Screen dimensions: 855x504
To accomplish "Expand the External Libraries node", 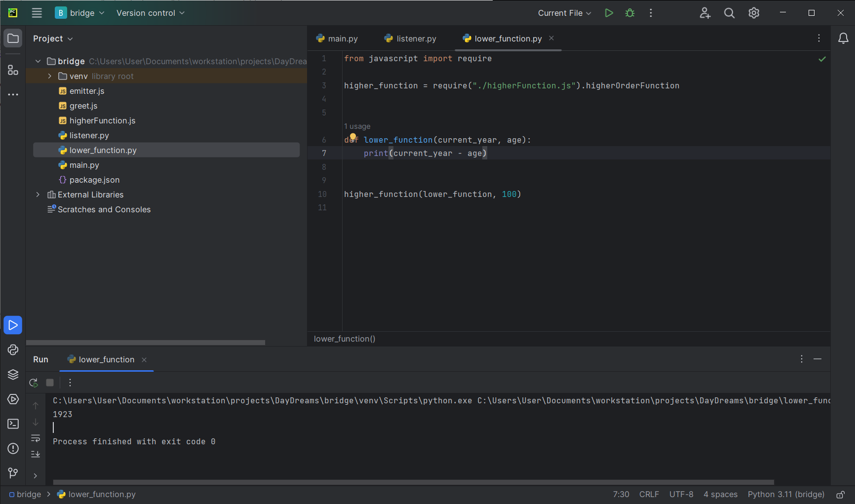I will click(38, 194).
